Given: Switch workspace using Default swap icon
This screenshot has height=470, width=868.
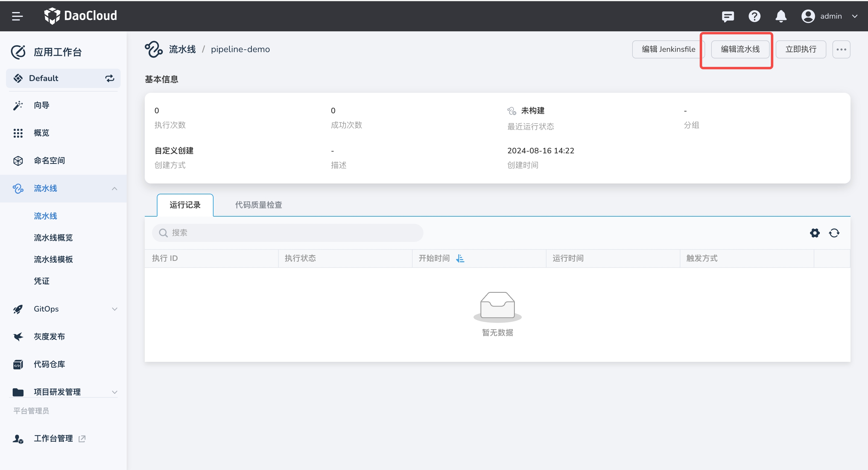Looking at the screenshot, I should (x=109, y=78).
